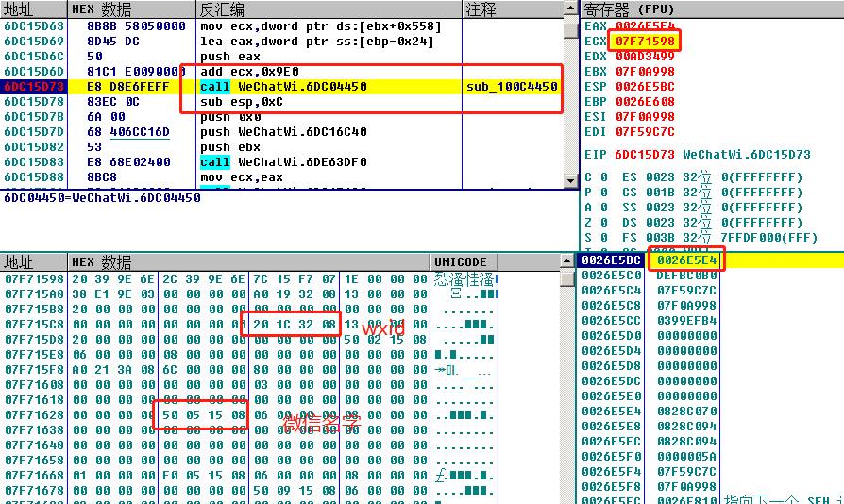The width and height of the screenshot is (844, 504).
Task: Toggle the Z flag value
Action: click(604, 222)
